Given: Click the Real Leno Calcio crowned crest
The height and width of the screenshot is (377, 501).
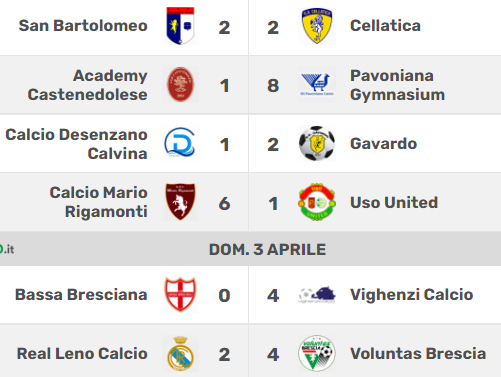Looking at the screenshot, I should pyautogui.click(x=180, y=353).
